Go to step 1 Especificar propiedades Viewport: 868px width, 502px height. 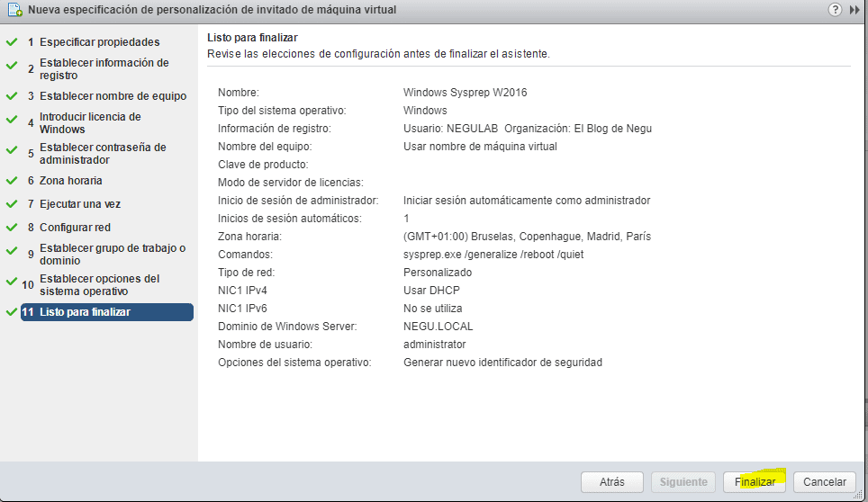[99, 42]
